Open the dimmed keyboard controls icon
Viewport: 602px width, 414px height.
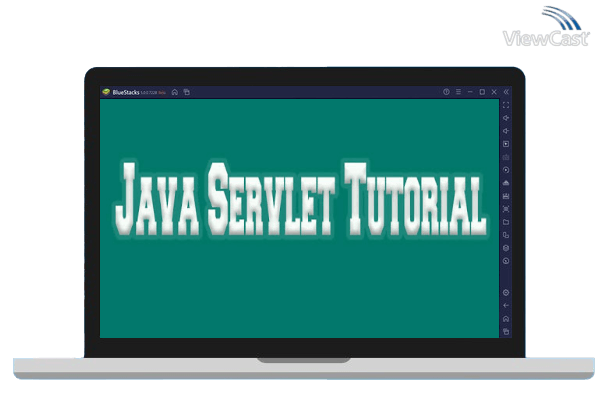click(506, 157)
